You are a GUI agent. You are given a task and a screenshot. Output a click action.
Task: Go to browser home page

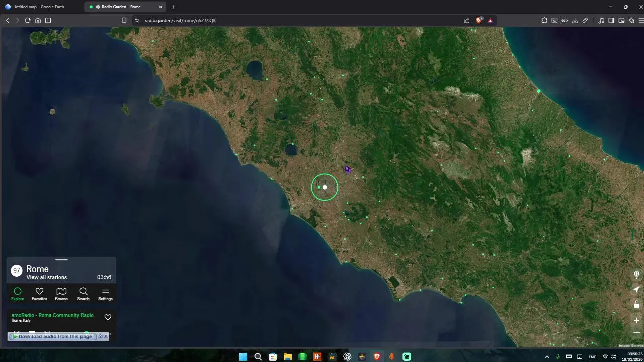click(x=38, y=20)
